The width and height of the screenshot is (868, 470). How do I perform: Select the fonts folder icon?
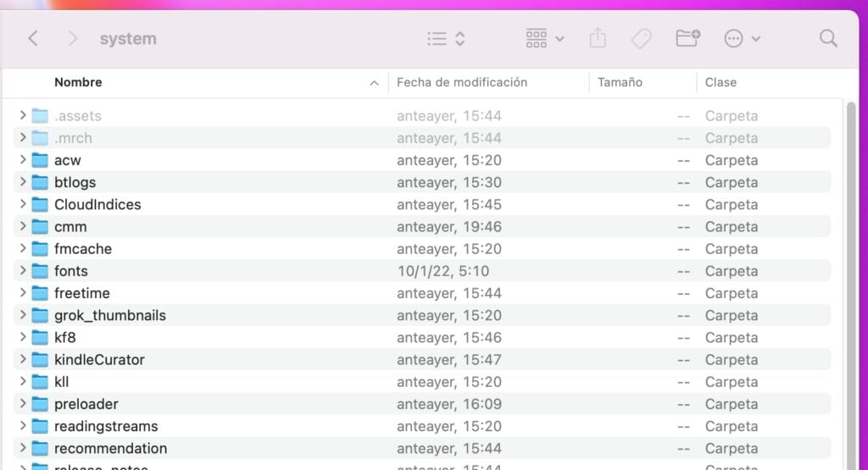coord(40,270)
